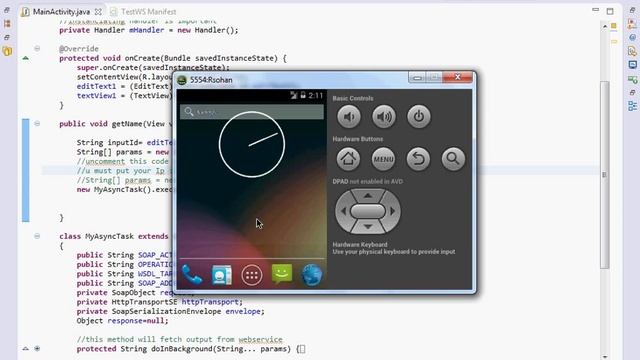Tap the emulator Search hardware button
This screenshot has width=640, height=360.
pos(453,159)
